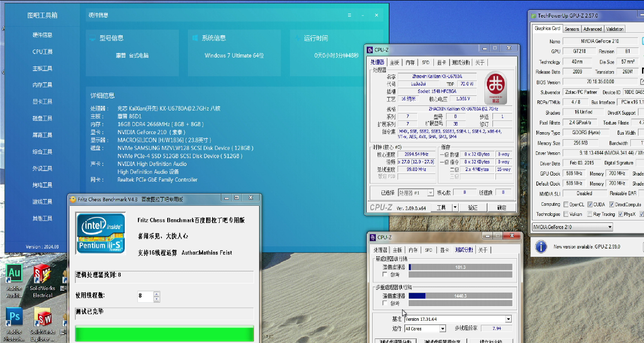Toggle the OpenCL checkbox in GPU-Z
Viewport: 644px width, 343px height.
pyautogui.click(x=566, y=204)
